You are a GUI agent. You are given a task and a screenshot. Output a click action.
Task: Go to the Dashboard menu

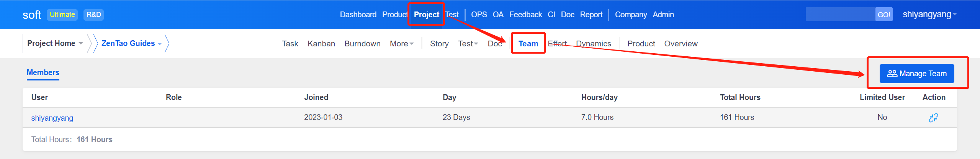[358, 15]
